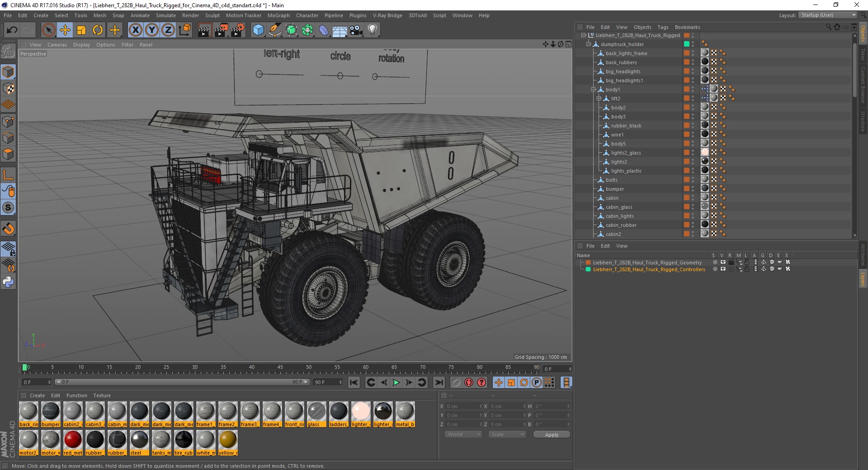Open the Scale mode dropdown
This screenshot has height=470, width=868.
[507, 434]
